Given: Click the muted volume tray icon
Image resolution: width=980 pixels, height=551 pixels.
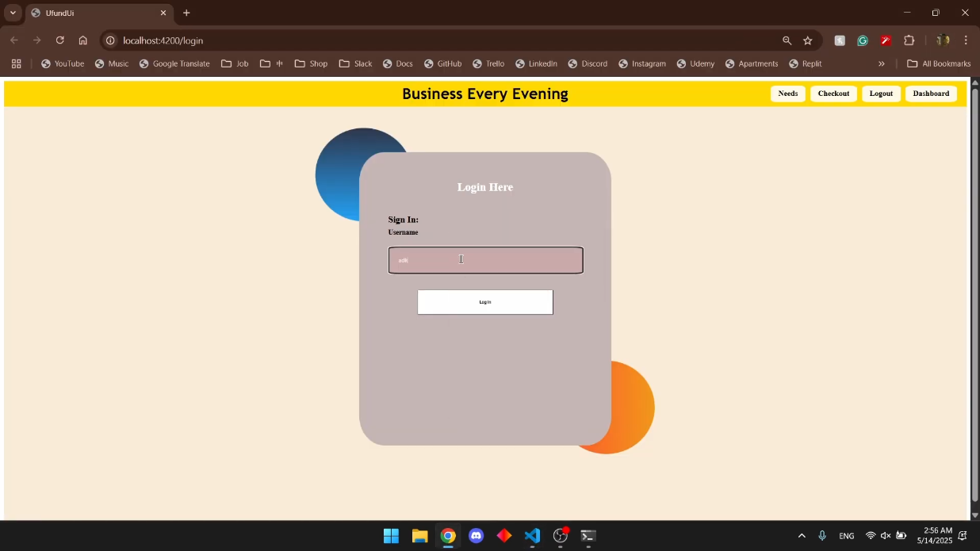Looking at the screenshot, I should (x=886, y=536).
